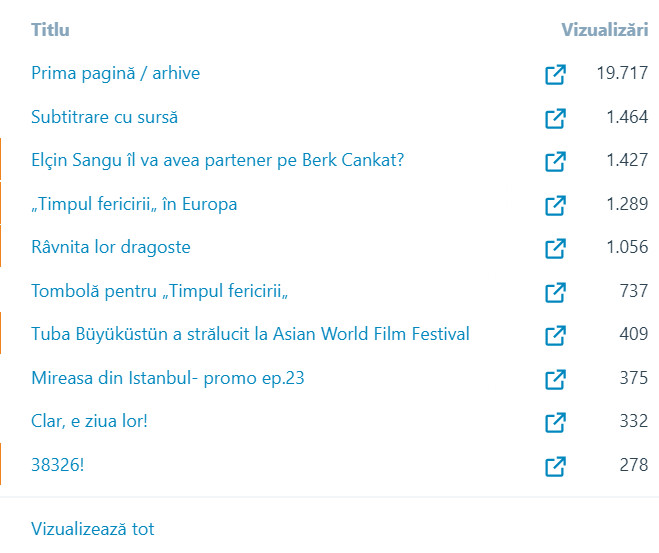
Task: Click external link icon for Mireasa din Istanbul promo
Action: [x=555, y=379]
